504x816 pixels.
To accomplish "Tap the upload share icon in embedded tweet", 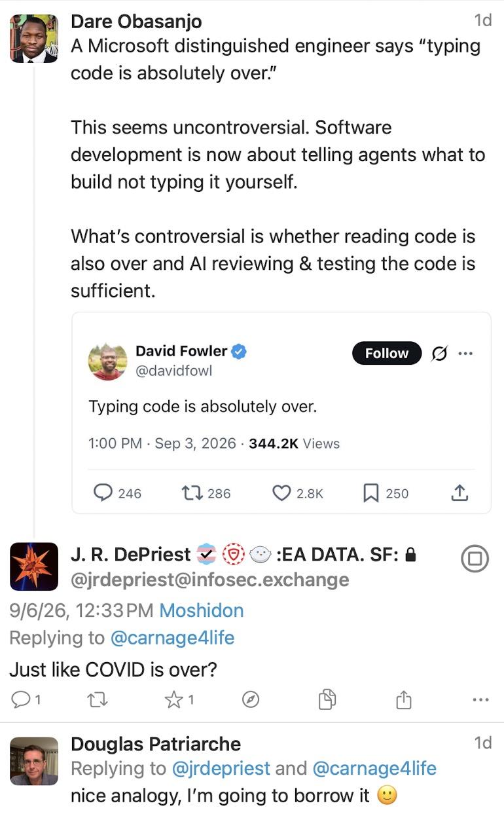I will (x=460, y=493).
